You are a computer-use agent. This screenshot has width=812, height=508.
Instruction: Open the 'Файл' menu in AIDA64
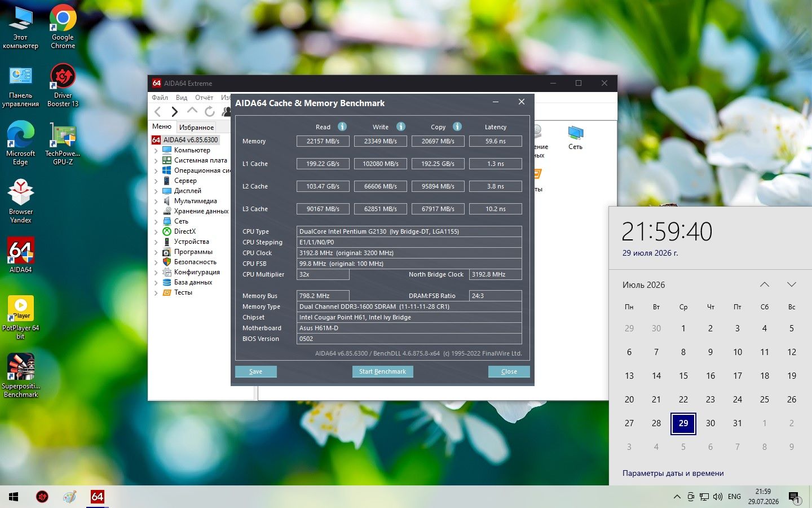[160, 98]
